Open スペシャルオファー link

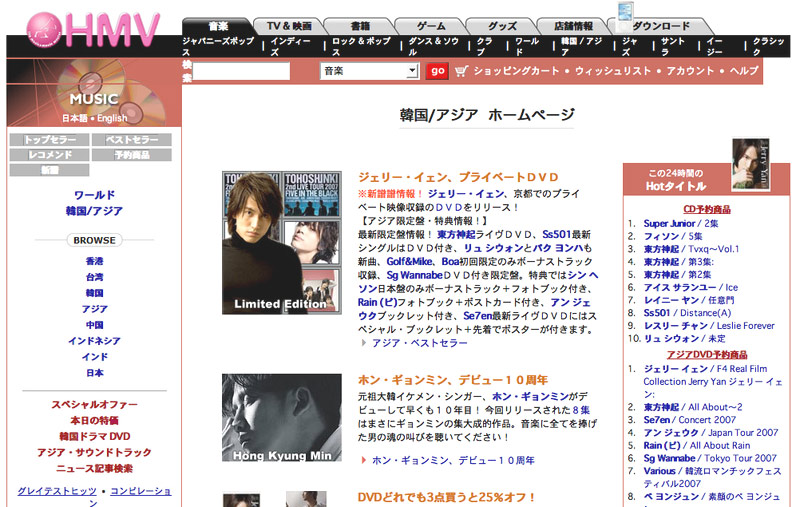point(94,404)
